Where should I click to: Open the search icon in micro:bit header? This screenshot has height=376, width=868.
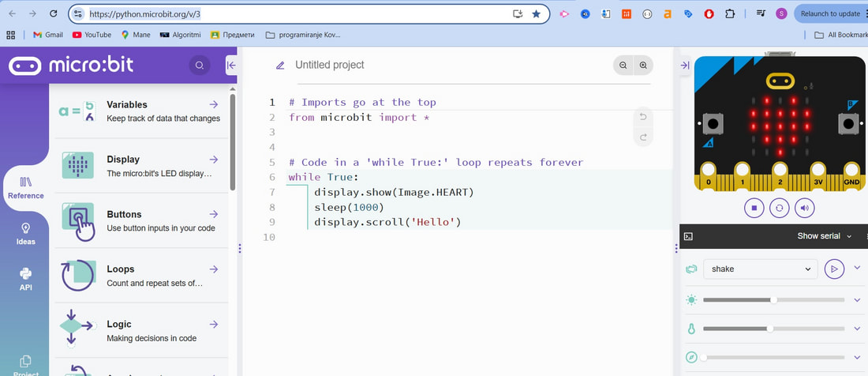point(200,66)
